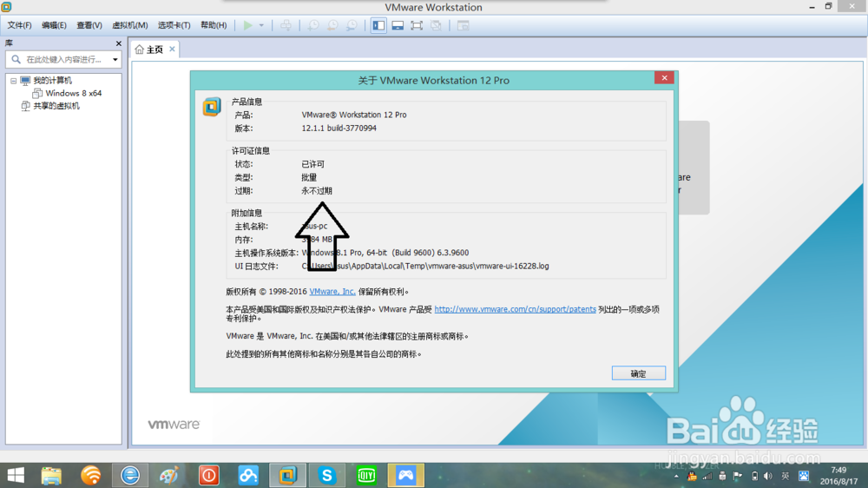
Task: Click the taskbar clock 7:49
Action: 838,470
